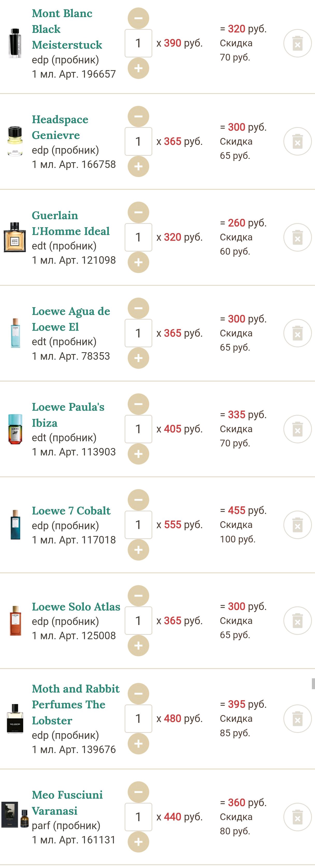Image resolution: width=315 pixels, height=868 pixels.
Task: Delete Loewe Solo Atlas from cart
Action: pyautogui.click(x=297, y=621)
